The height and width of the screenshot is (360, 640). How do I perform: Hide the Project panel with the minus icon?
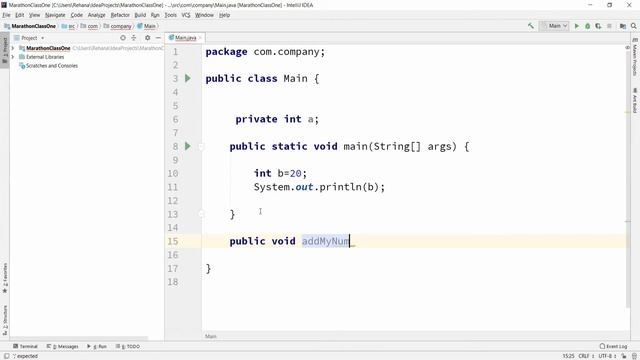point(158,38)
